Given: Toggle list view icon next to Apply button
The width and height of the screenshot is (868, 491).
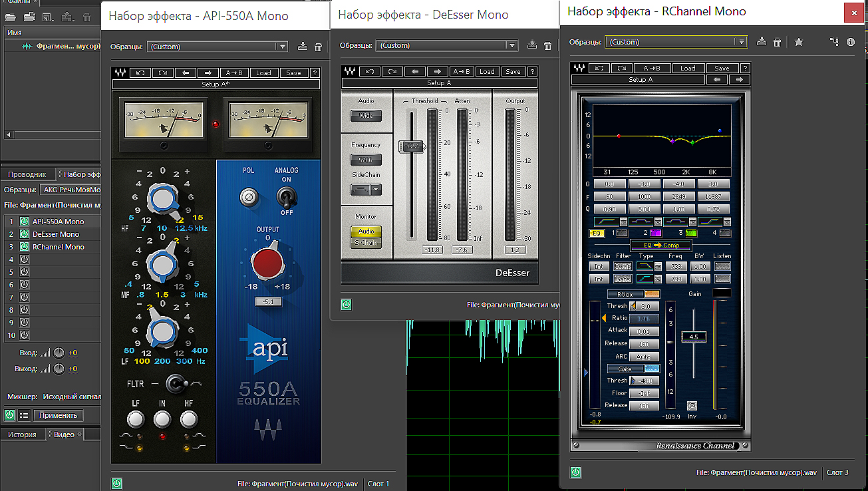Looking at the screenshot, I should click(24, 415).
